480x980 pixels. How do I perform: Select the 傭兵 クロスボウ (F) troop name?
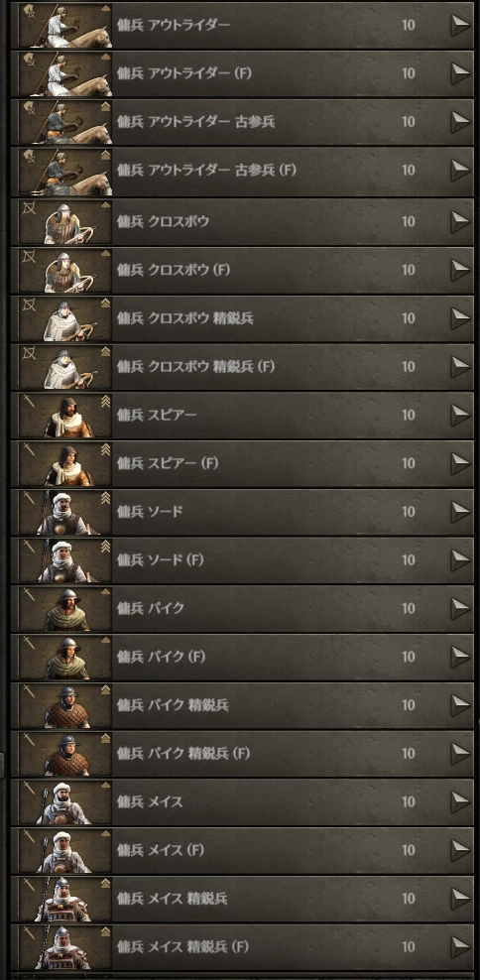pos(174,270)
